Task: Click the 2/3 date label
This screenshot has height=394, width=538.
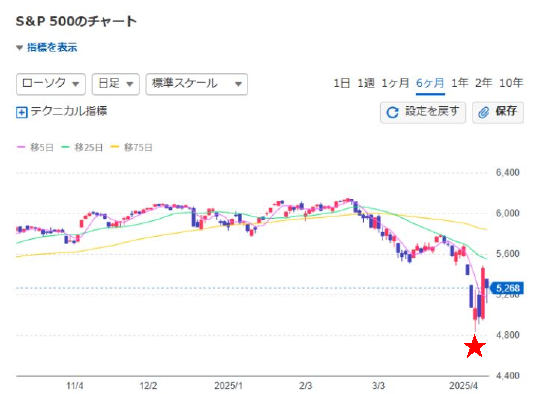Action: tap(305, 386)
